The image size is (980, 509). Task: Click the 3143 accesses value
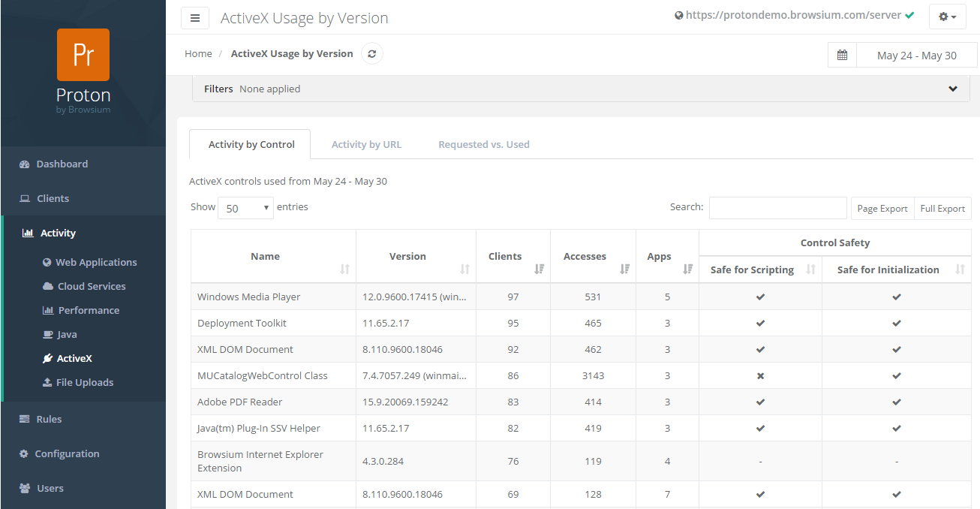[593, 375]
